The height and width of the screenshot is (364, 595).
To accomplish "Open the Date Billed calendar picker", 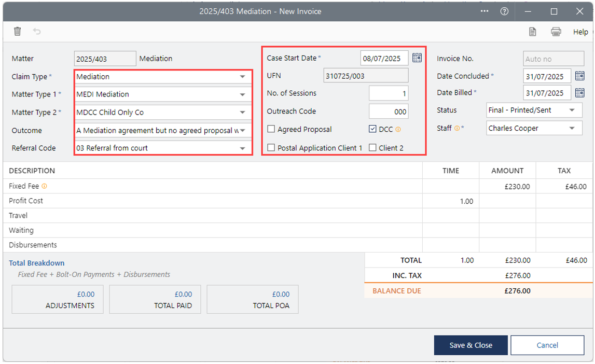I will point(580,93).
